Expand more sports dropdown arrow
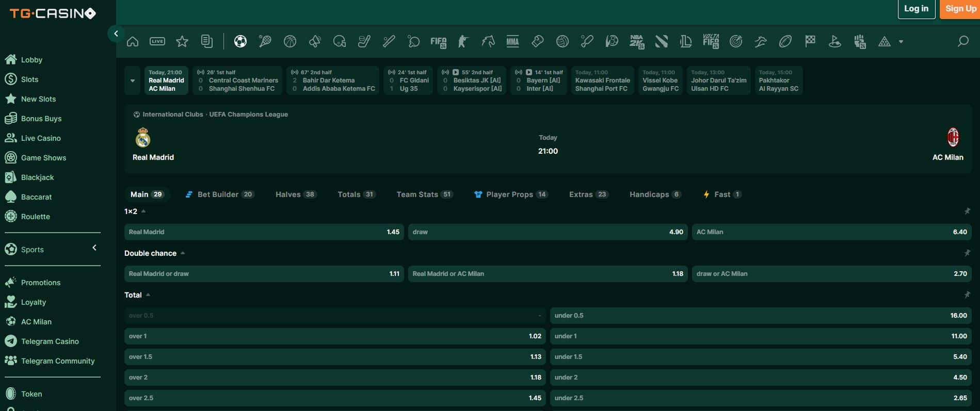Viewport: 980px width, 411px height. point(901,42)
